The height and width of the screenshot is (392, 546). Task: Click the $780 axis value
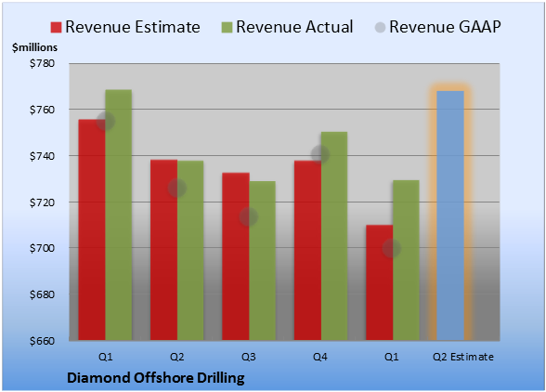coord(42,63)
